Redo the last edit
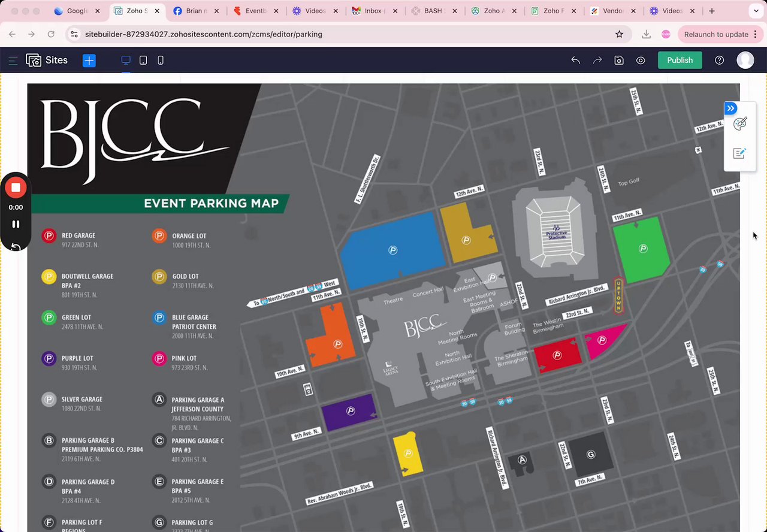 pyautogui.click(x=597, y=61)
